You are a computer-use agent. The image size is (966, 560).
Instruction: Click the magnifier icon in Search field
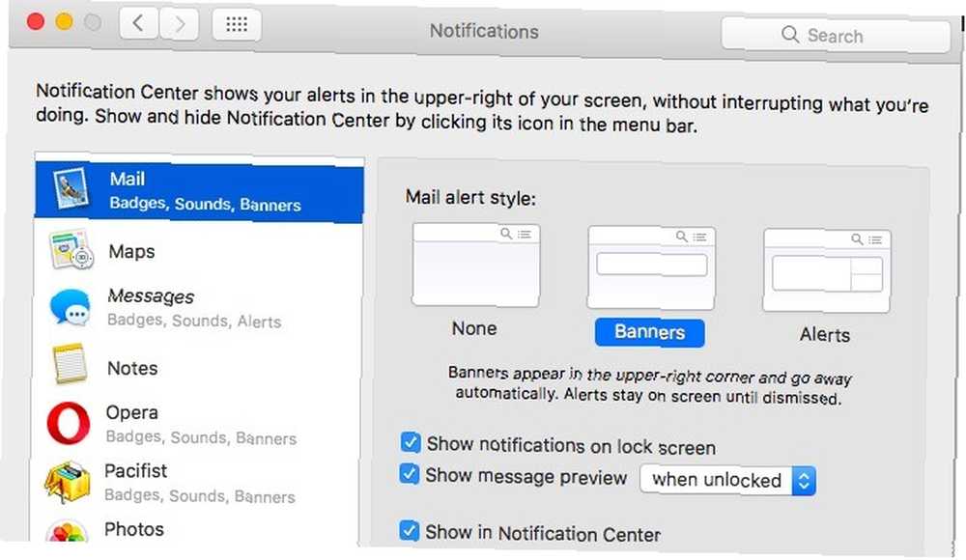click(790, 34)
